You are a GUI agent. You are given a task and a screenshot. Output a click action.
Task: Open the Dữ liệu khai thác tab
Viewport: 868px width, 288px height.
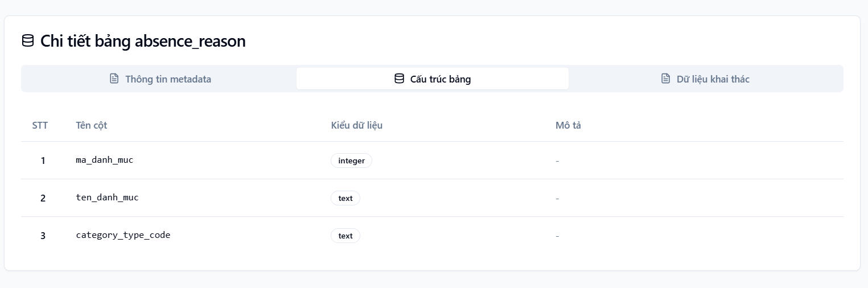click(705, 79)
